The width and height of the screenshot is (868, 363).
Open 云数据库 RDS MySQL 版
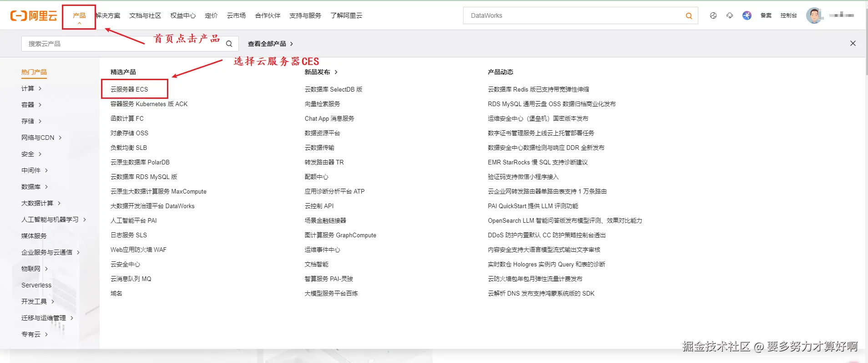[x=144, y=177]
